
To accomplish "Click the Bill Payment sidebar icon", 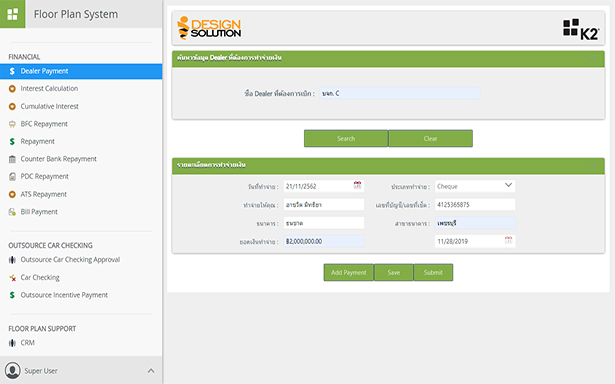I will pyautogui.click(x=12, y=212).
